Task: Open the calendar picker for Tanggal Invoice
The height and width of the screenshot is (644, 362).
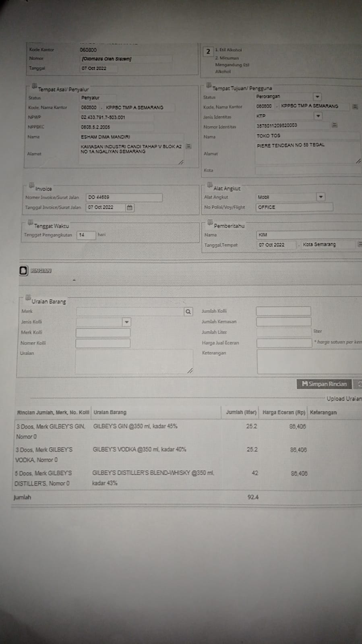Action: tap(130, 207)
